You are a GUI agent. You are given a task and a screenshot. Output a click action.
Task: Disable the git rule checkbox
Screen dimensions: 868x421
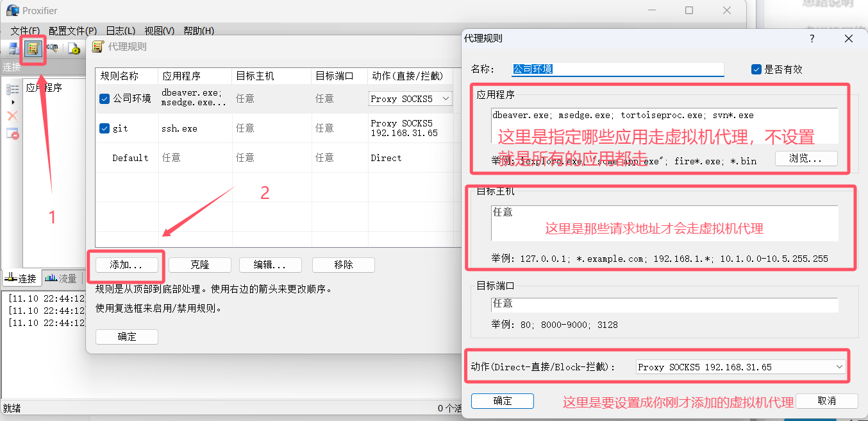click(x=105, y=128)
